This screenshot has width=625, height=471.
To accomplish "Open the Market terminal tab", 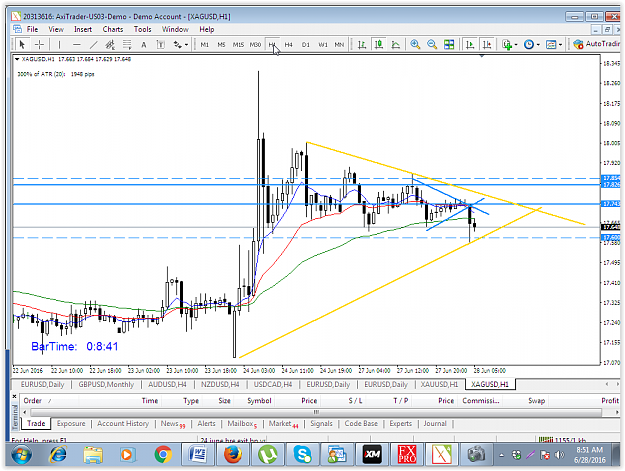I will 283,424.
